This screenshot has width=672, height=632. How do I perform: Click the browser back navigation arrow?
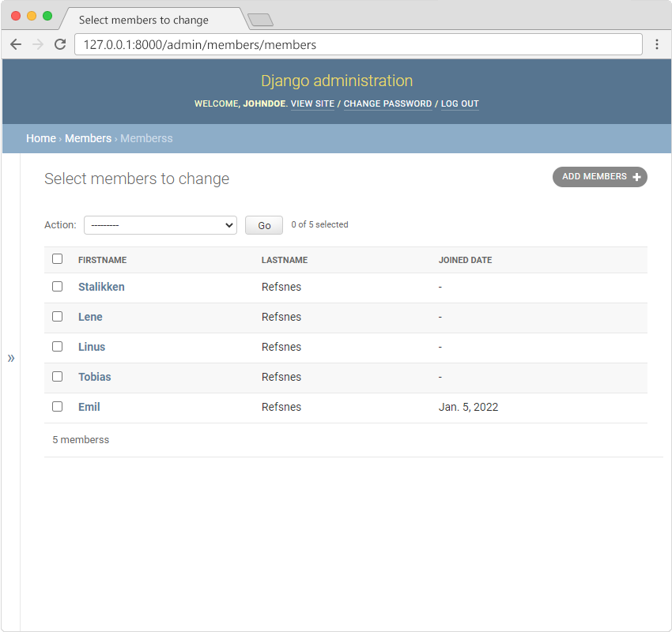16,44
